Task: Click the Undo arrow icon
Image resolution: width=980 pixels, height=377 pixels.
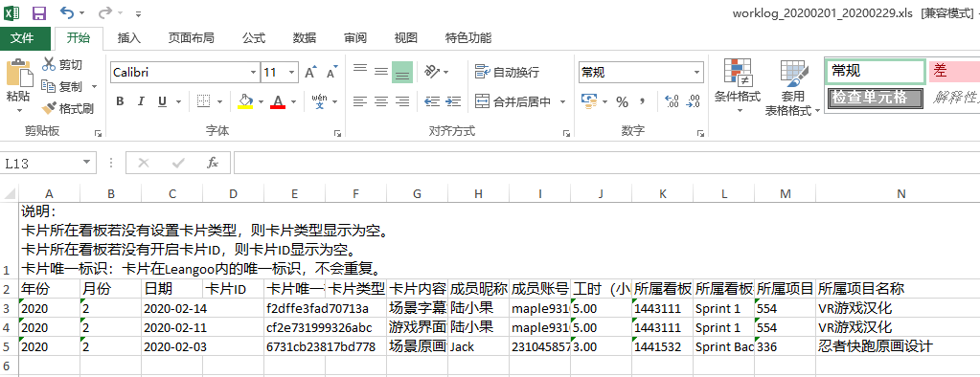Action: click(66, 12)
